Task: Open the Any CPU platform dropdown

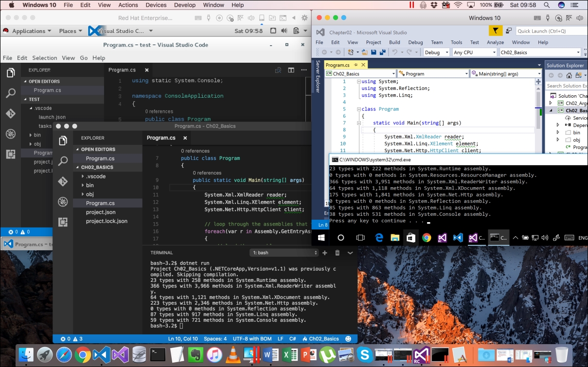Action: pyautogui.click(x=474, y=52)
